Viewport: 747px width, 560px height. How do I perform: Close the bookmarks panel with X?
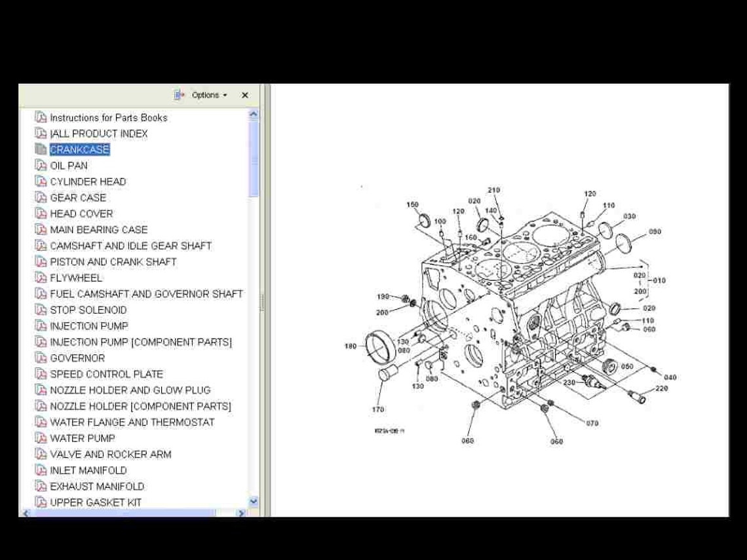pos(244,95)
